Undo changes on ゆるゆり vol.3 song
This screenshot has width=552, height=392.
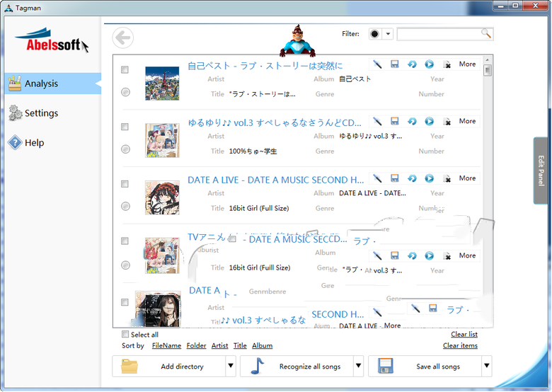pos(412,122)
